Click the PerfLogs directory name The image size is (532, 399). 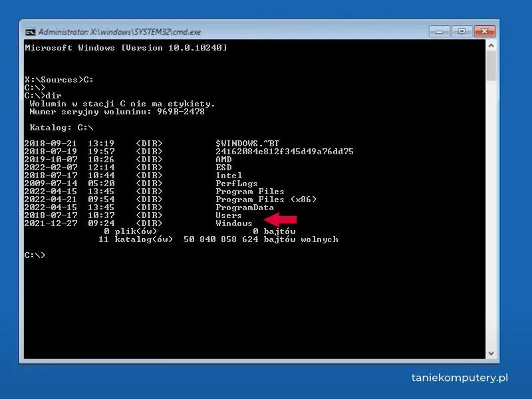pos(237,183)
